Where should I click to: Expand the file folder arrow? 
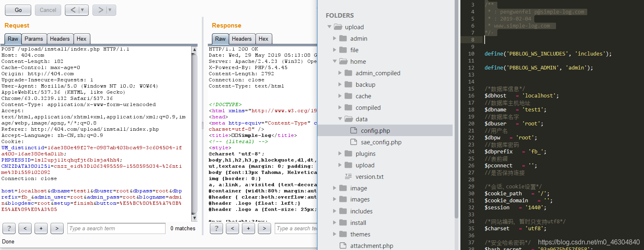click(x=335, y=50)
